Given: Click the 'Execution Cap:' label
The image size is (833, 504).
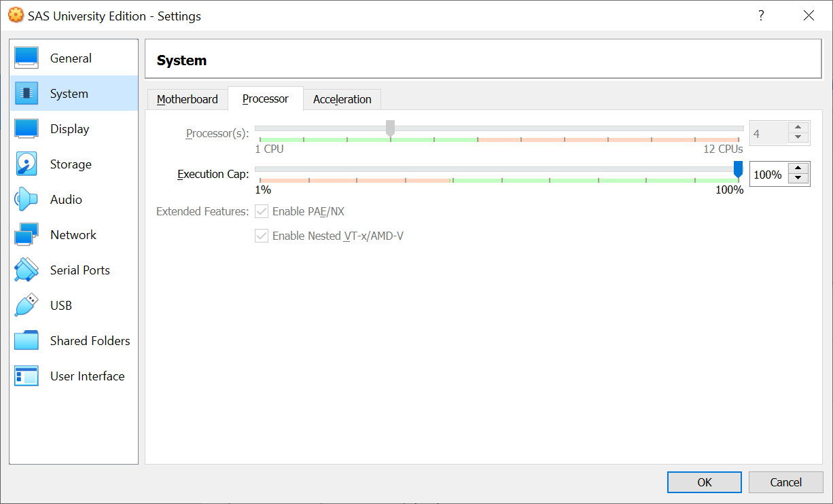Looking at the screenshot, I should [213, 175].
